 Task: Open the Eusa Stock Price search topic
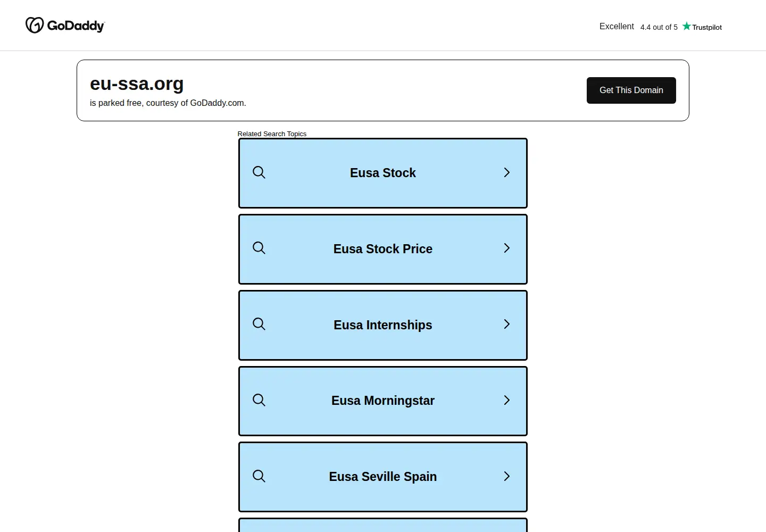[383, 249]
